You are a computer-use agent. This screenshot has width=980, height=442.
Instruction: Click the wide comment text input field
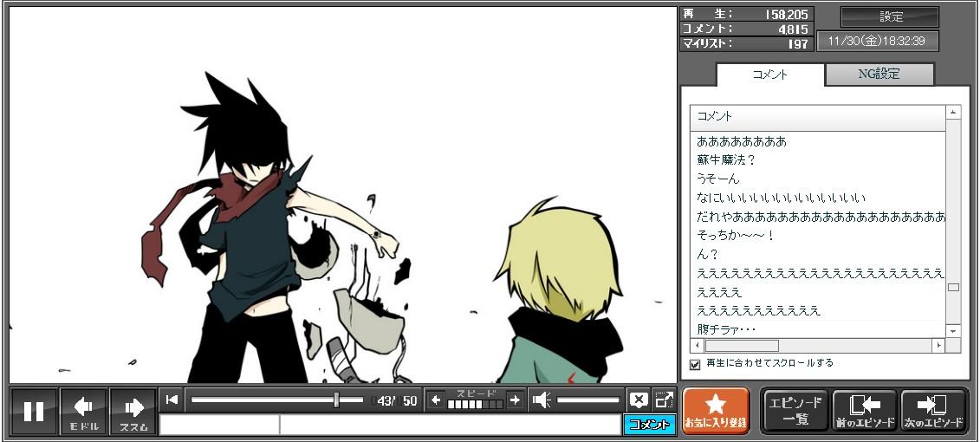[x=449, y=425]
